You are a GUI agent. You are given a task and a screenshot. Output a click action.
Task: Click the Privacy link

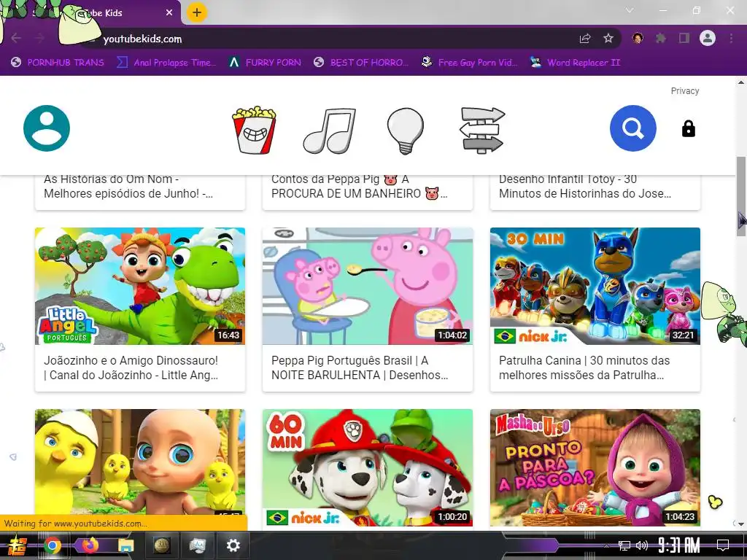(x=684, y=91)
